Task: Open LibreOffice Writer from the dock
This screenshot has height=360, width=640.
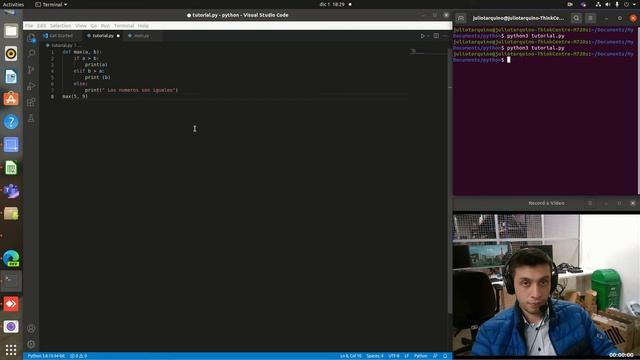Action: click(x=11, y=76)
